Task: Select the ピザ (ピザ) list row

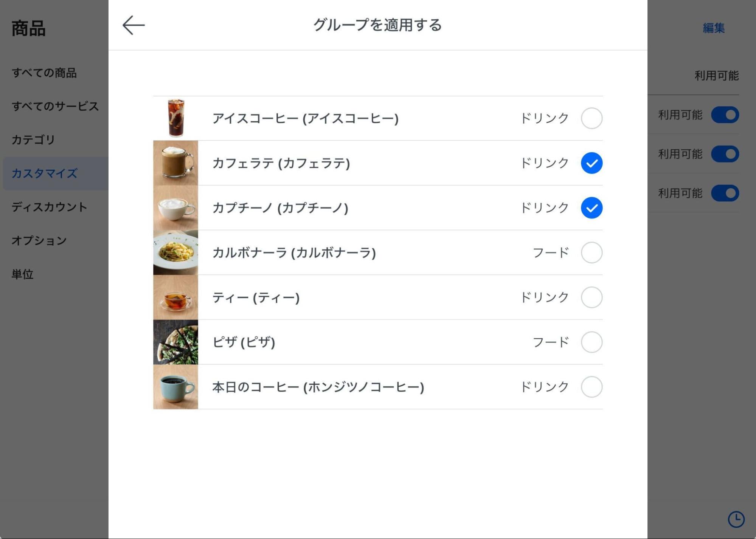Action: pos(378,342)
